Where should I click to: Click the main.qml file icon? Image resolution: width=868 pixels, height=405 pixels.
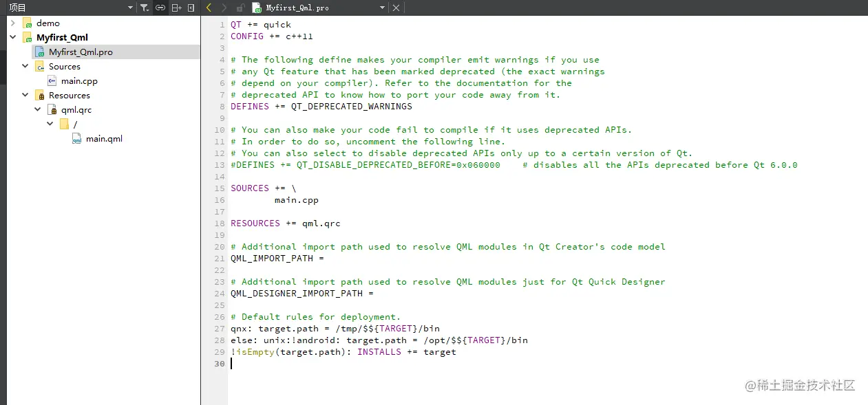point(77,138)
